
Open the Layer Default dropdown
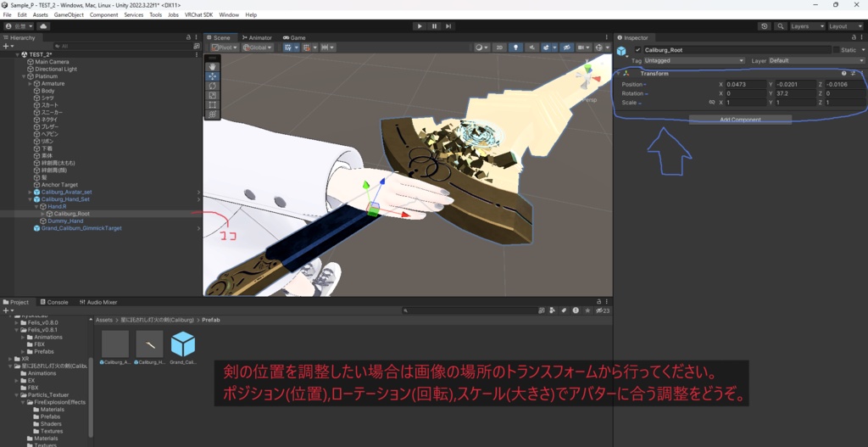coord(816,60)
